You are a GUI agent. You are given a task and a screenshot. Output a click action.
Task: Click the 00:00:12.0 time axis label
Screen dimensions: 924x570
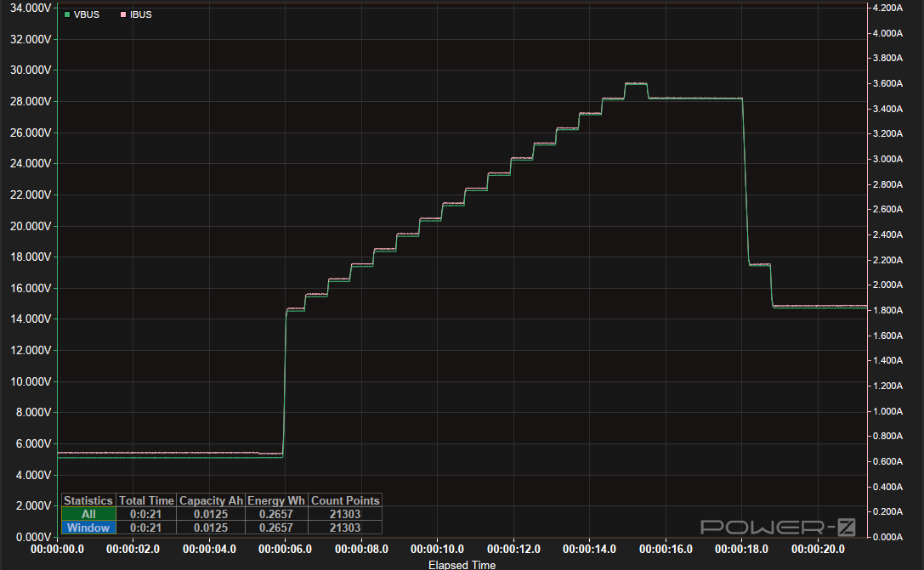click(513, 550)
